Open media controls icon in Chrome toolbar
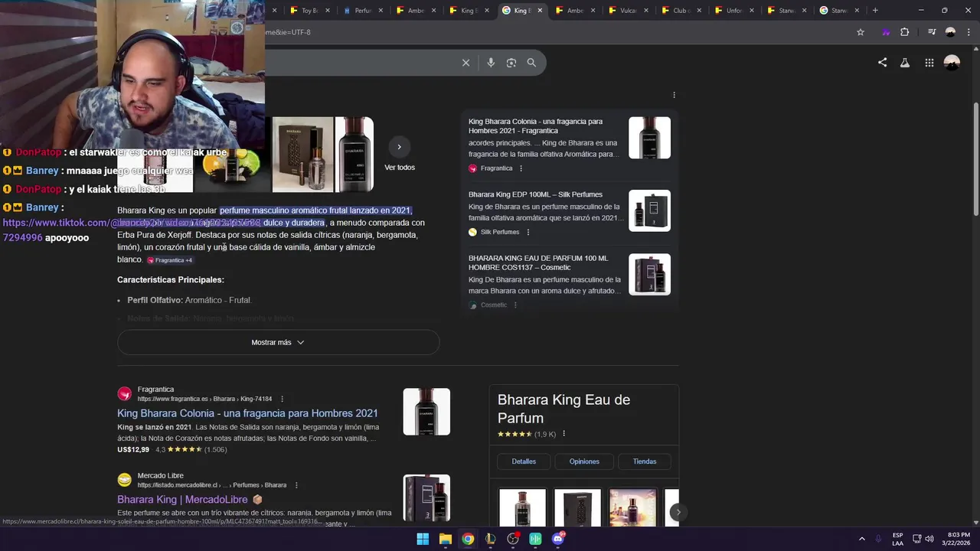 coord(932,32)
